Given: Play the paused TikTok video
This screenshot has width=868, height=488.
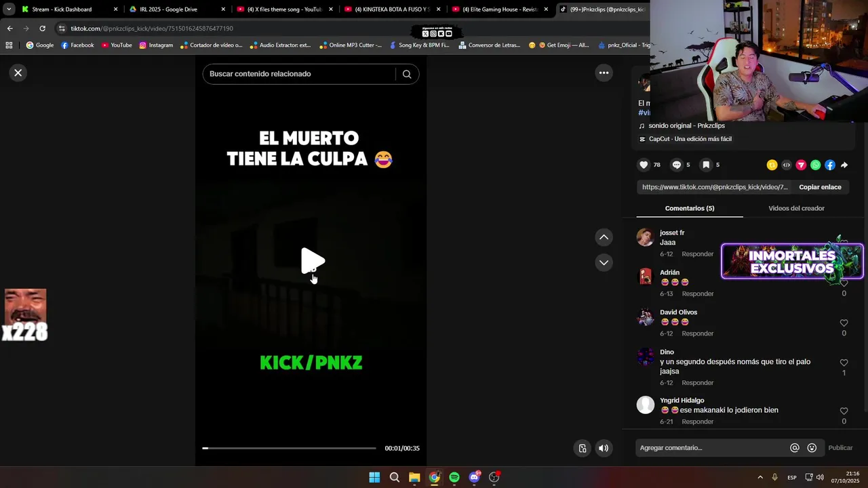Looking at the screenshot, I should pos(312,261).
